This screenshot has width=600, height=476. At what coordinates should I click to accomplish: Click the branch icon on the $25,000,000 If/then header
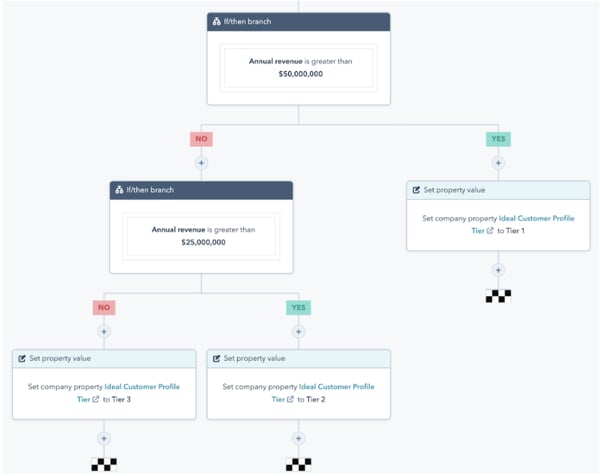click(x=119, y=190)
